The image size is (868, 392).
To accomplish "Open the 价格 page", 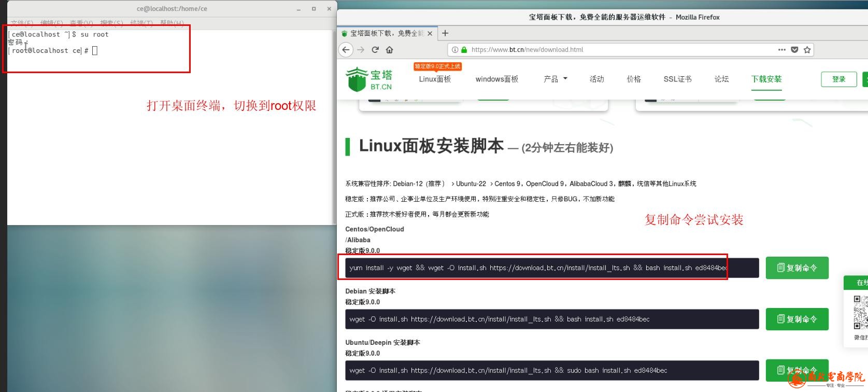I will coord(634,79).
